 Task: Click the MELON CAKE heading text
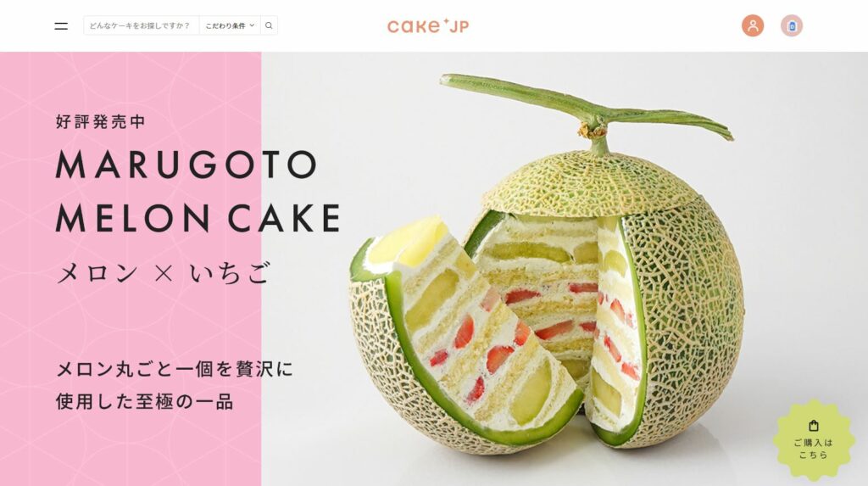coord(198,218)
